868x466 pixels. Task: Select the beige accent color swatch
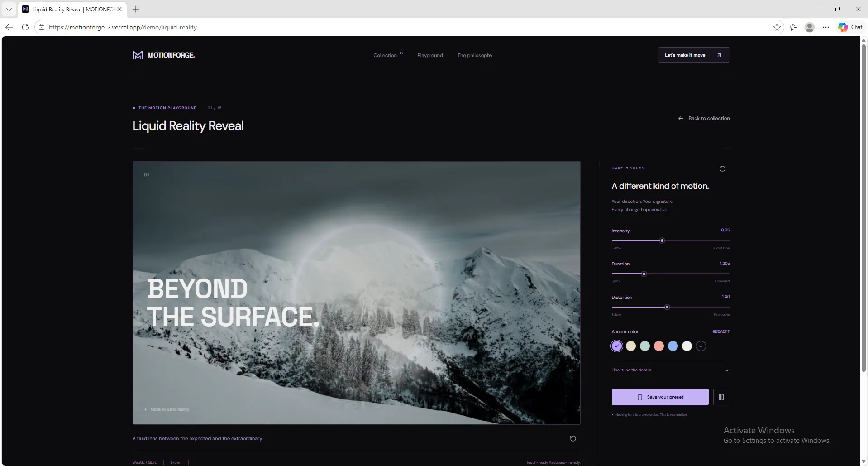631,346
